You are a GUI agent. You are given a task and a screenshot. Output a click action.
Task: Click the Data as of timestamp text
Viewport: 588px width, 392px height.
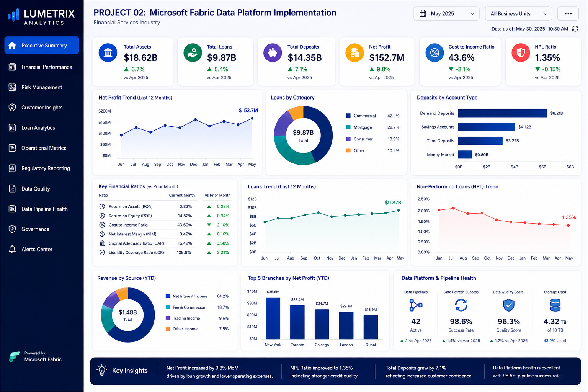[x=530, y=29]
